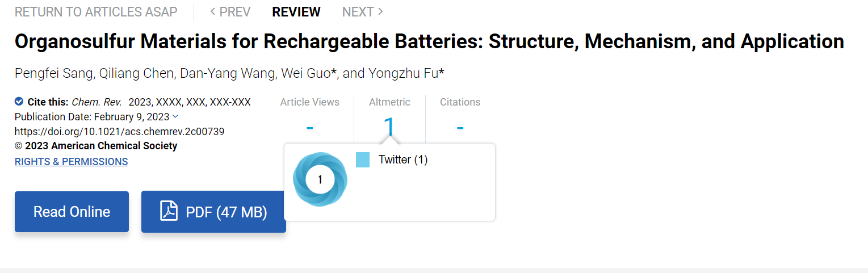Click the NEXT right chevron
The width and height of the screenshot is (868, 273).
click(x=380, y=12)
